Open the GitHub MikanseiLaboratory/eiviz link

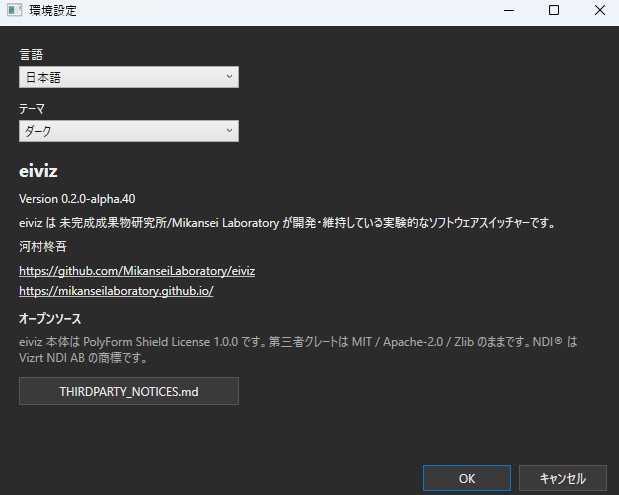tap(137, 271)
